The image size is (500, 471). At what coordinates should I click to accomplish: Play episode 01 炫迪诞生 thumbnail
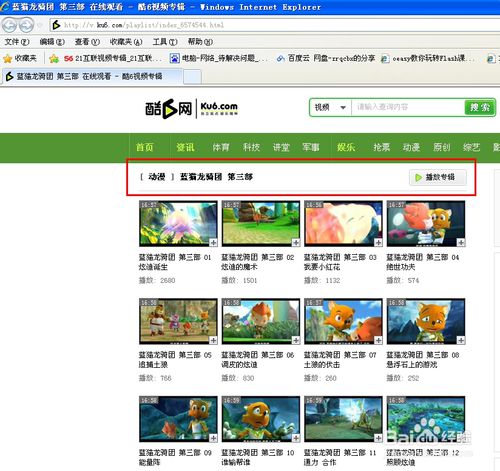[x=178, y=224]
